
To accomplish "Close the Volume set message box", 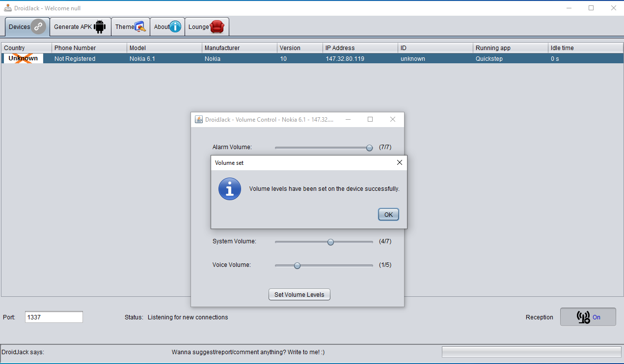I will (399, 162).
